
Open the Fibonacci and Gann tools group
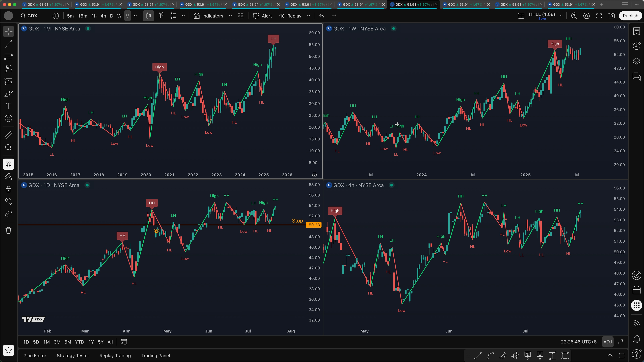(9, 56)
